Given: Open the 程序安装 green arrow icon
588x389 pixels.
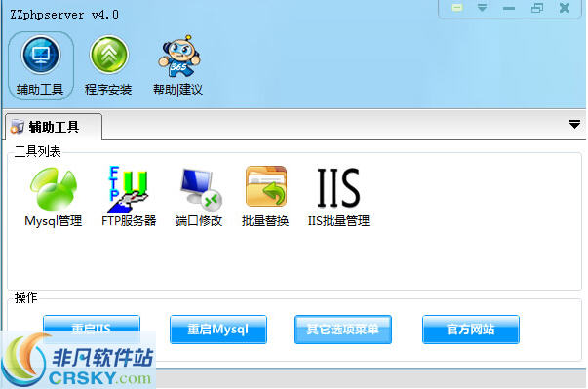Looking at the screenshot, I should pos(109,56).
